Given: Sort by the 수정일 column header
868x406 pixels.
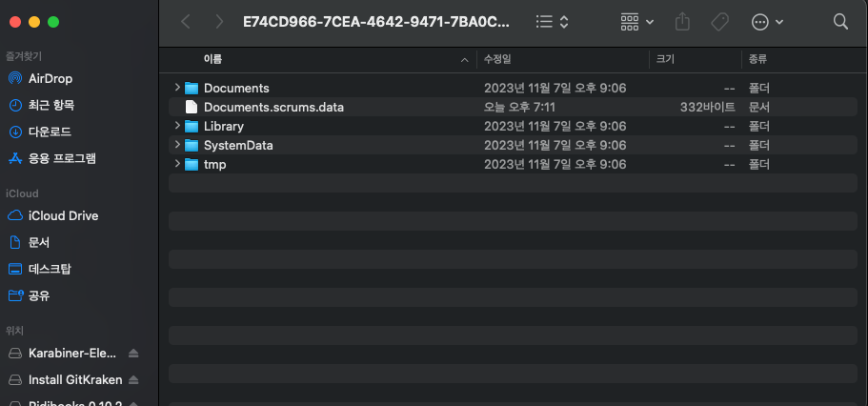Looking at the screenshot, I should pyautogui.click(x=562, y=59).
